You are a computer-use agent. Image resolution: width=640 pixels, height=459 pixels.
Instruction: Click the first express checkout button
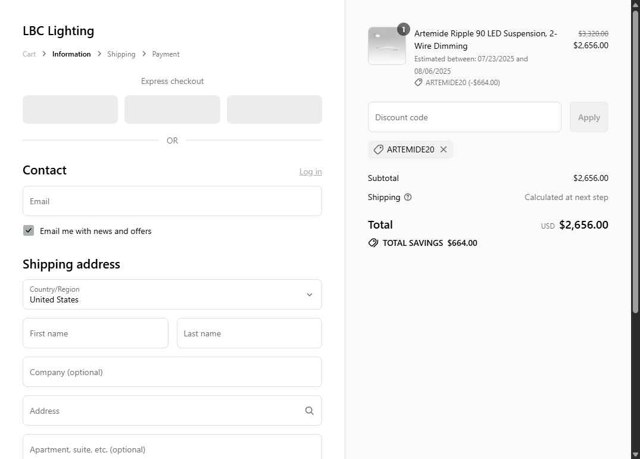click(x=70, y=109)
